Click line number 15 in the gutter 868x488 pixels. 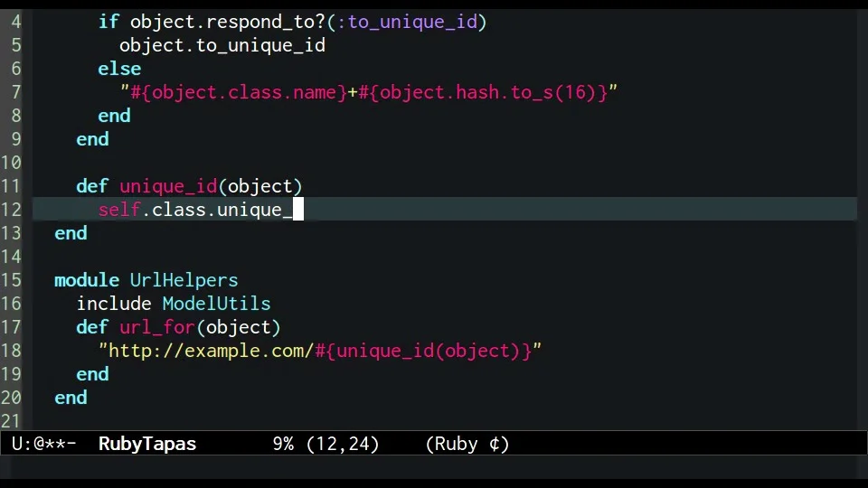[x=11, y=280]
